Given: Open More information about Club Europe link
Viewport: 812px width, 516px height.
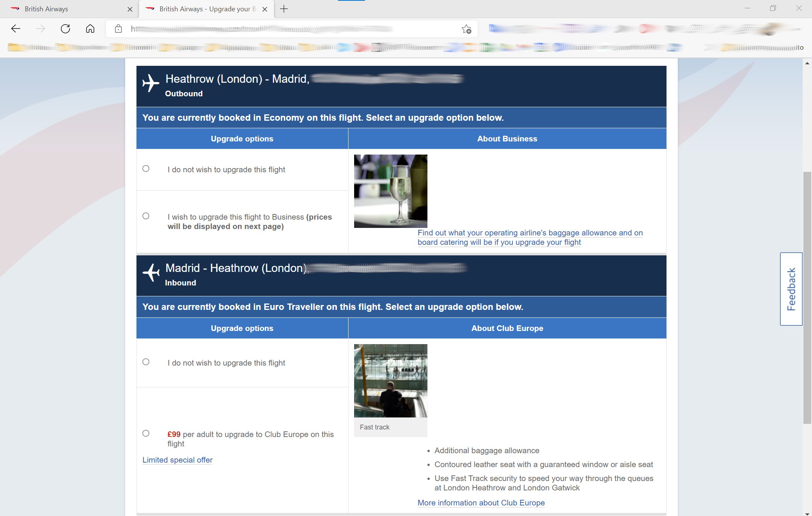Looking at the screenshot, I should [x=481, y=503].
